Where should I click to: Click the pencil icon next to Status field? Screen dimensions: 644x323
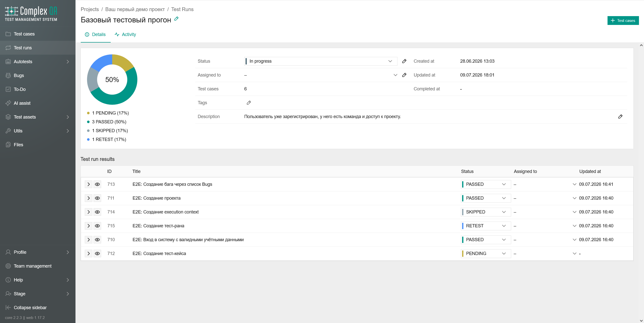pyautogui.click(x=404, y=61)
